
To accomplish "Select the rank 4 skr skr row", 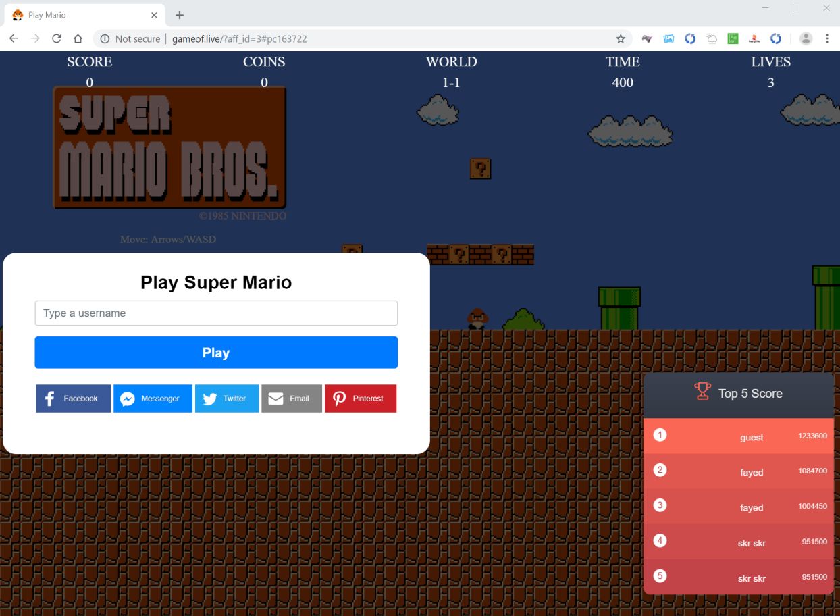I will pos(739,542).
